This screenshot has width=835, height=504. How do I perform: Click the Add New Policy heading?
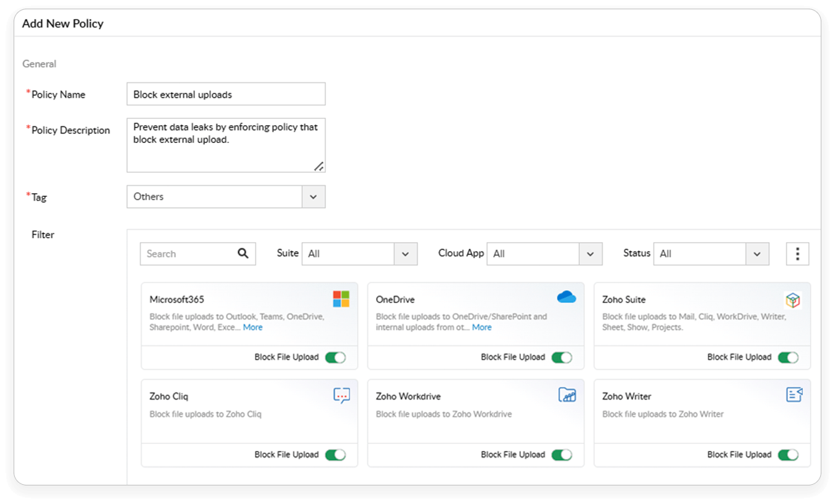(63, 24)
